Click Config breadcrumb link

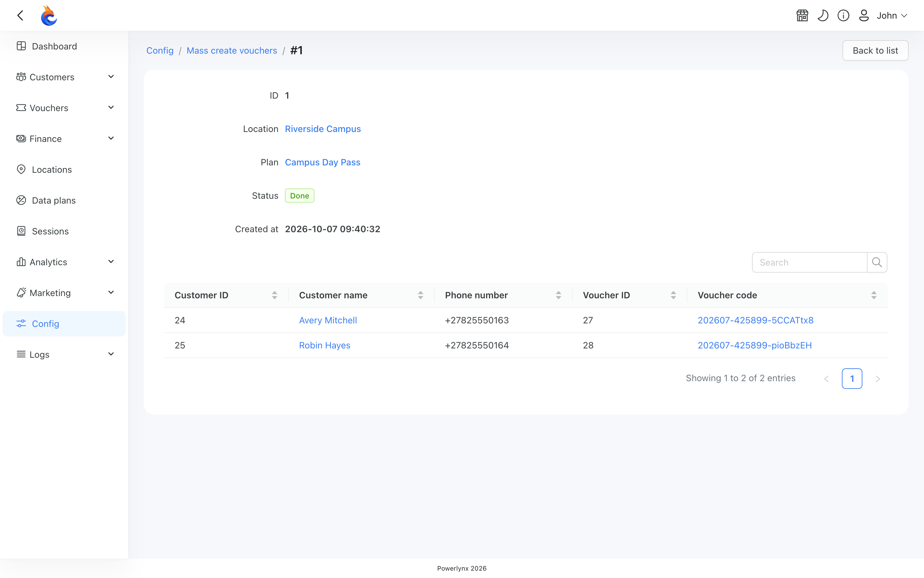160,50
